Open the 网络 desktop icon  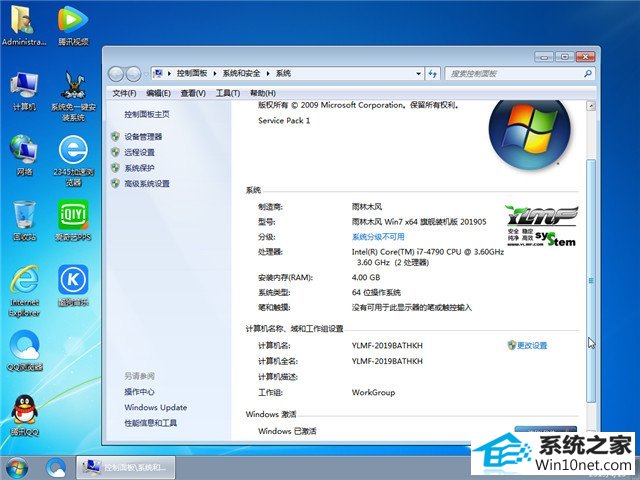(x=24, y=156)
